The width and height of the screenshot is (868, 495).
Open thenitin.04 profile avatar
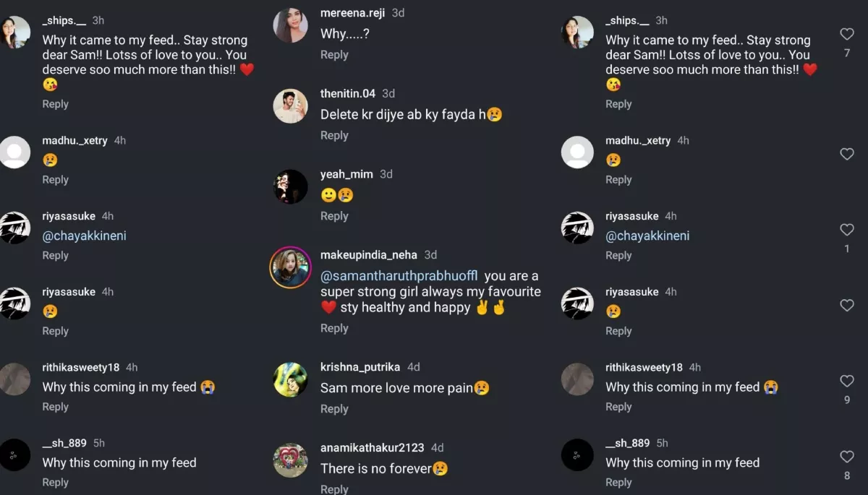coord(291,106)
